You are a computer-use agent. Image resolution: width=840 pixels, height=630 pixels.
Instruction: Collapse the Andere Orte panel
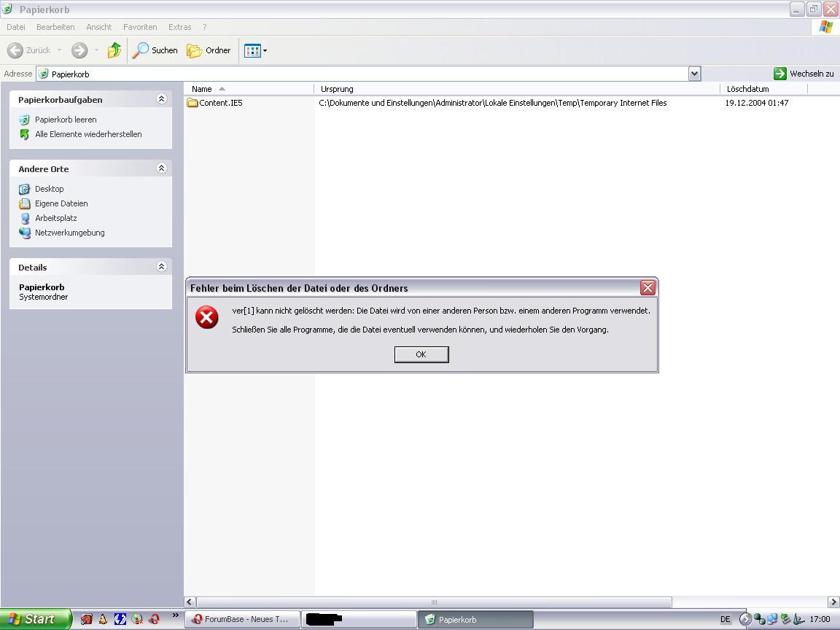162,168
